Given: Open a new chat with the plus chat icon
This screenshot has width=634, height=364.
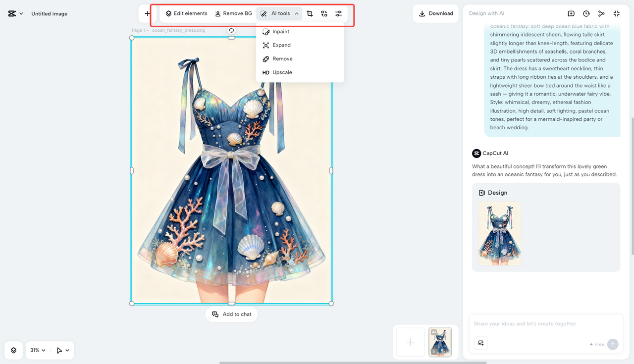Looking at the screenshot, I should (571, 13).
